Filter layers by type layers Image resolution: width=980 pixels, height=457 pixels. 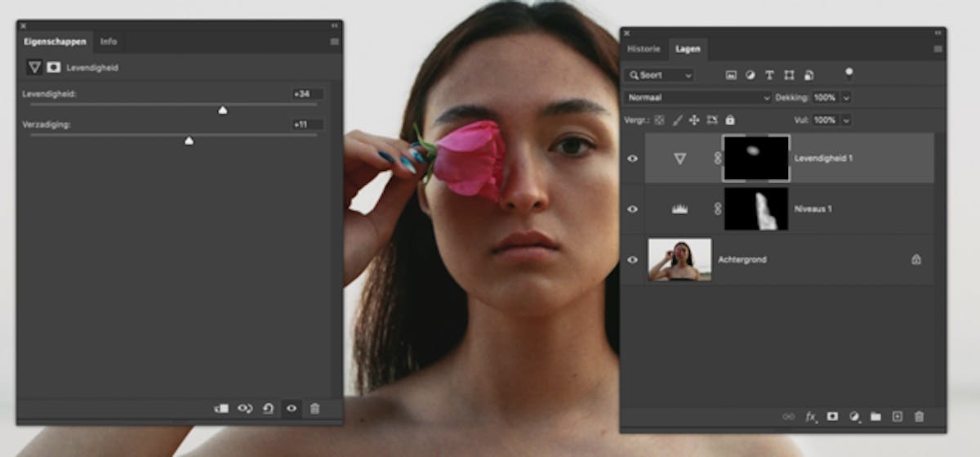coord(769,74)
